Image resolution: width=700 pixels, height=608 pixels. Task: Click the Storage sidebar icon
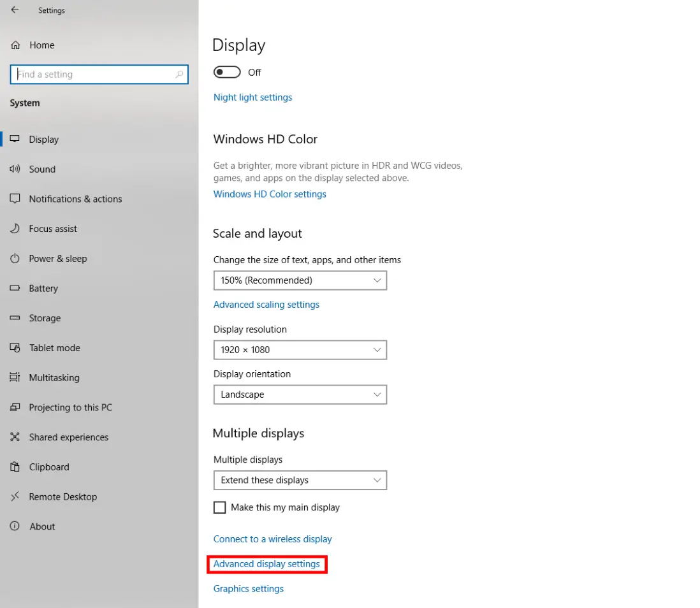16,318
